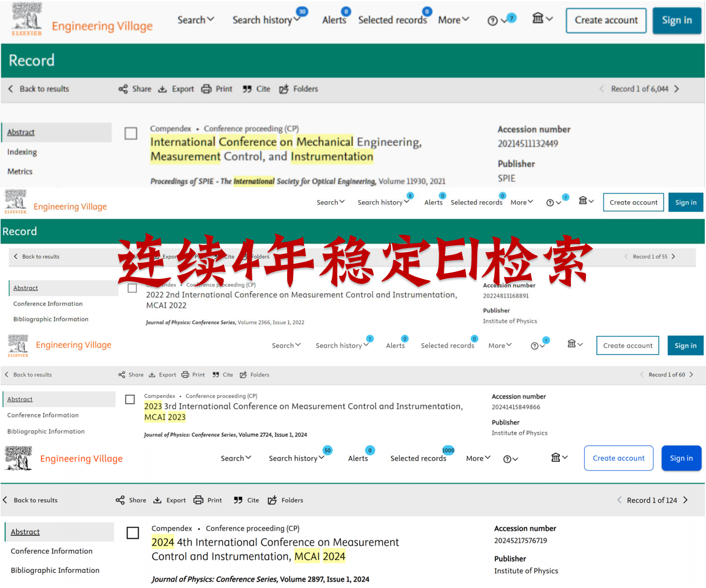The height and width of the screenshot is (588, 706).
Task: Click Share icon in Record 1 of 60 toolbar
Action: click(x=122, y=375)
